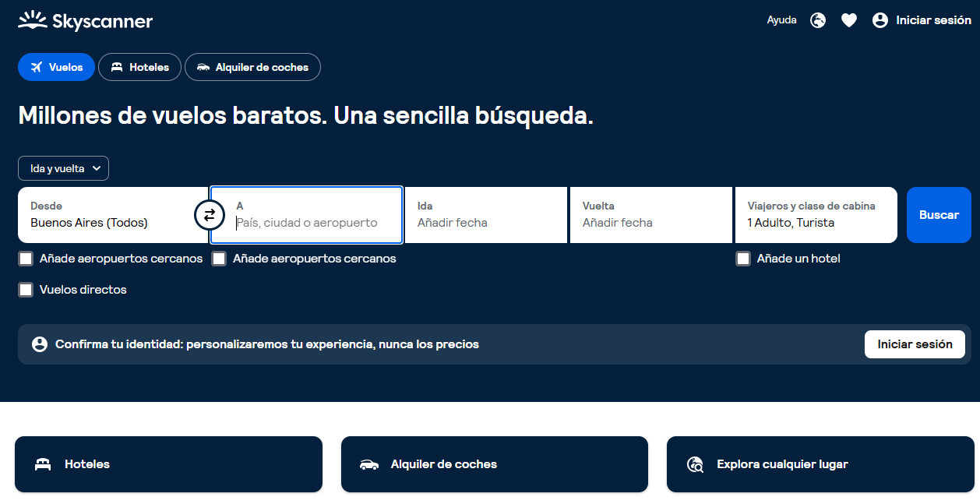Open Viajeros y clase de cabina selector
Screen dimensions: 980x504
(816, 215)
